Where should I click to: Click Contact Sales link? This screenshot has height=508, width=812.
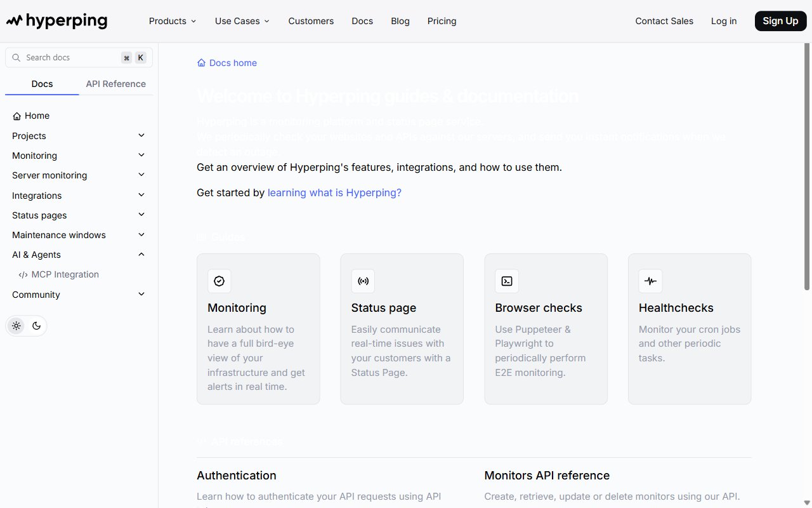pyautogui.click(x=664, y=21)
